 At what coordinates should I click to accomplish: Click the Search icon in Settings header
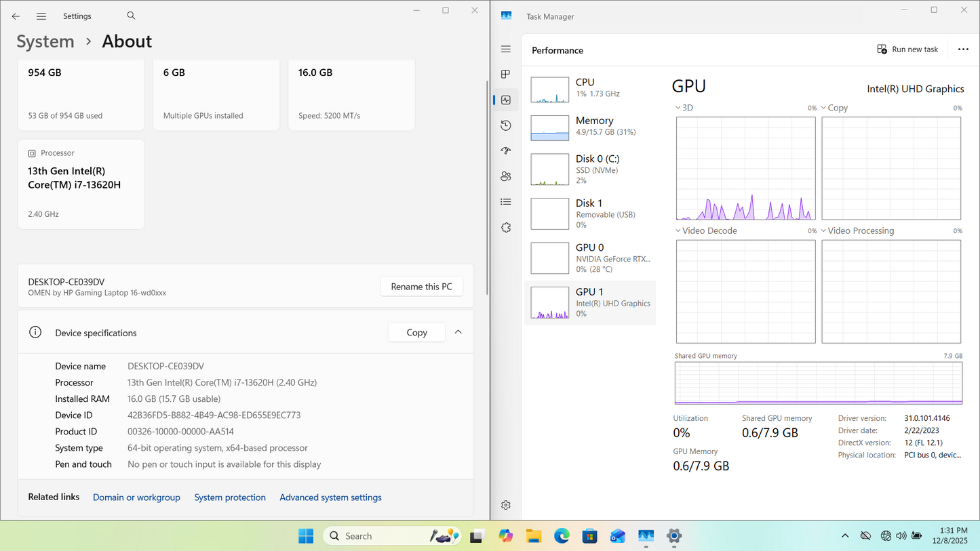pyautogui.click(x=131, y=16)
